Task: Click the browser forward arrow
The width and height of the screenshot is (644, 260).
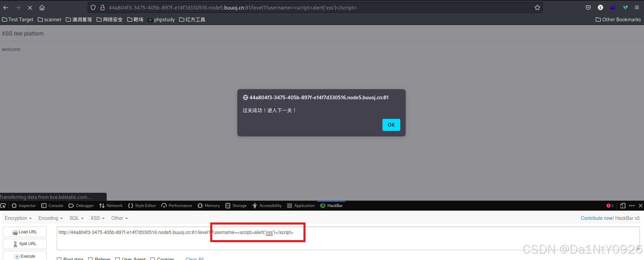Action: [18, 7]
